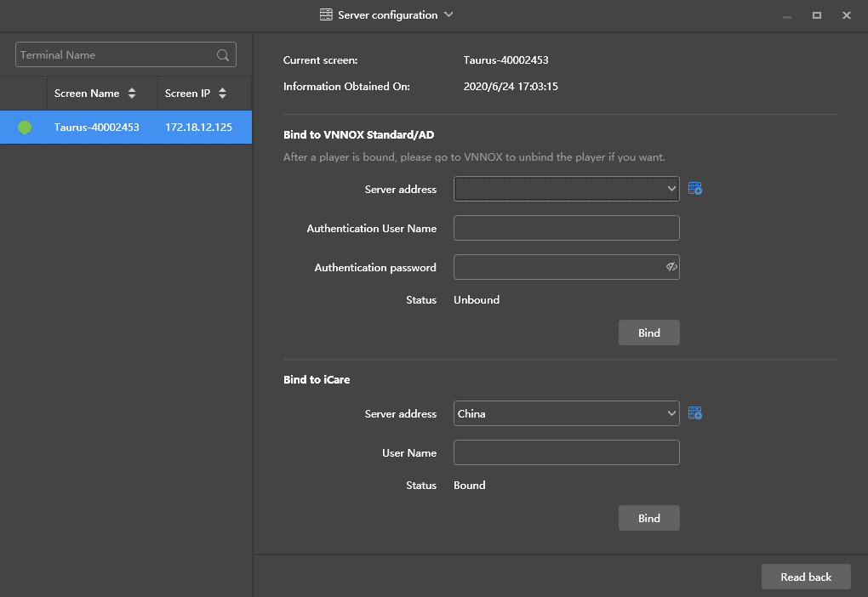
Task: Click the Bind button under iCare section
Action: click(x=648, y=518)
